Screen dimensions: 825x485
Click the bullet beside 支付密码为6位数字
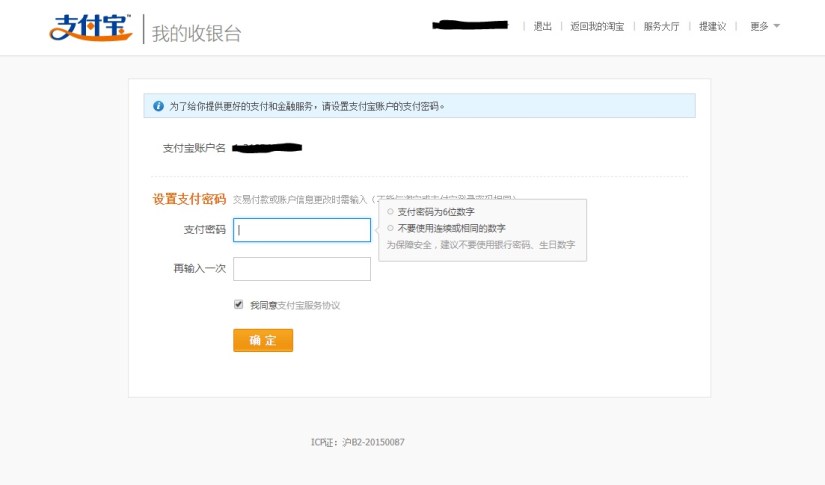(x=391, y=212)
